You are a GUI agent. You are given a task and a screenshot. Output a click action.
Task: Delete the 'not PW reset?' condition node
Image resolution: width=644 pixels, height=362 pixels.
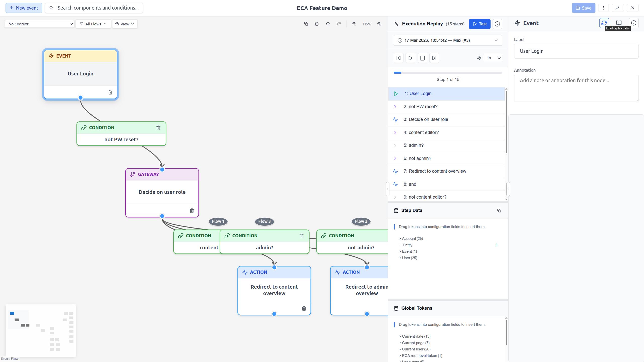tap(158, 128)
